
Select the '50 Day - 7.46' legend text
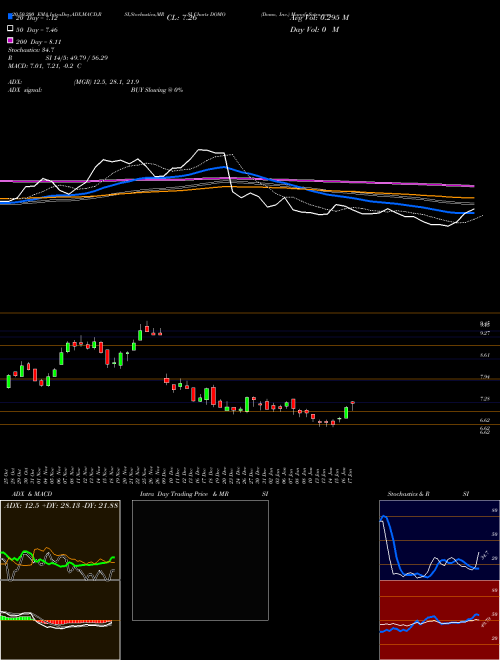[x=37, y=30]
